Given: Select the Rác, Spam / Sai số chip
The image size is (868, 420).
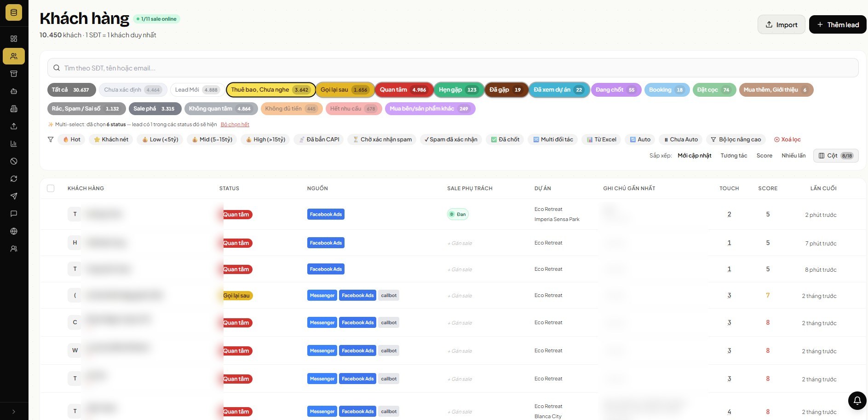Looking at the screenshot, I should 86,109.
